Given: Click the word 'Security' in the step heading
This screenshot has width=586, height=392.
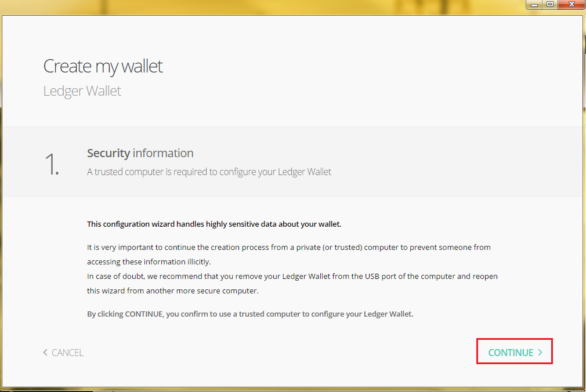Looking at the screenshot, I should click(x=108, y=153).
